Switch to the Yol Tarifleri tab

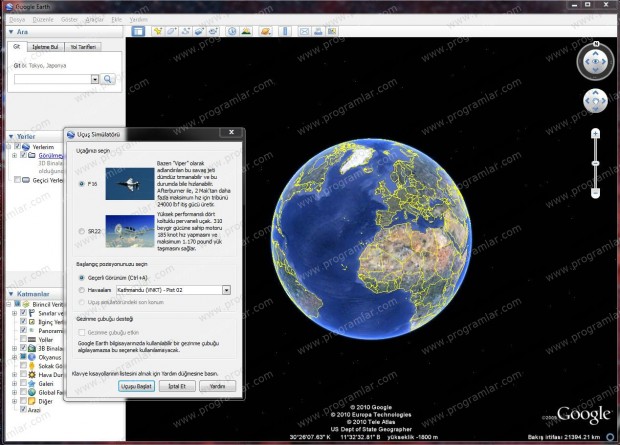83,47
